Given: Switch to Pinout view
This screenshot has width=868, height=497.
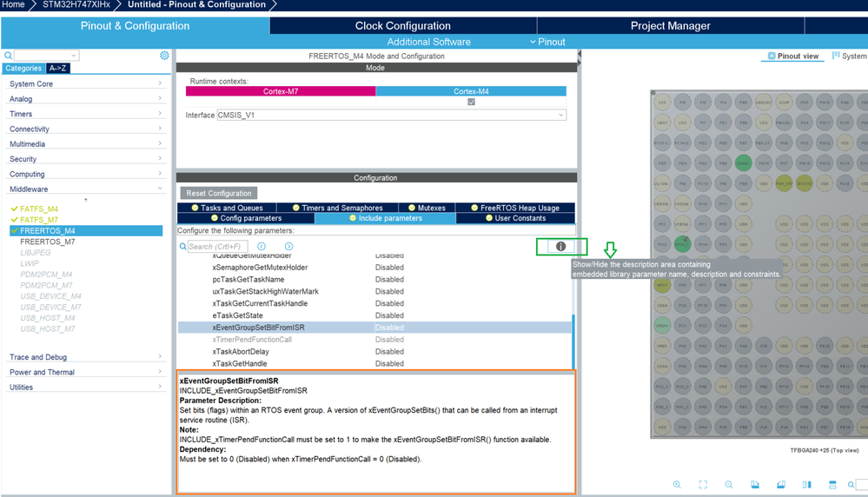Looking at the screenshot, I should pyautogui.click(x=793, y=56).
